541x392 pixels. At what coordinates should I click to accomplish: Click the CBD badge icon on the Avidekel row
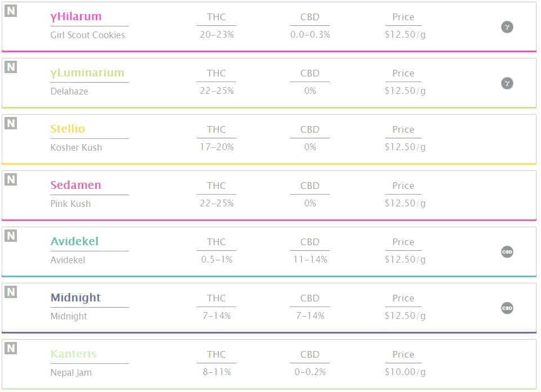pyautogui.click(x=507, y=252)
